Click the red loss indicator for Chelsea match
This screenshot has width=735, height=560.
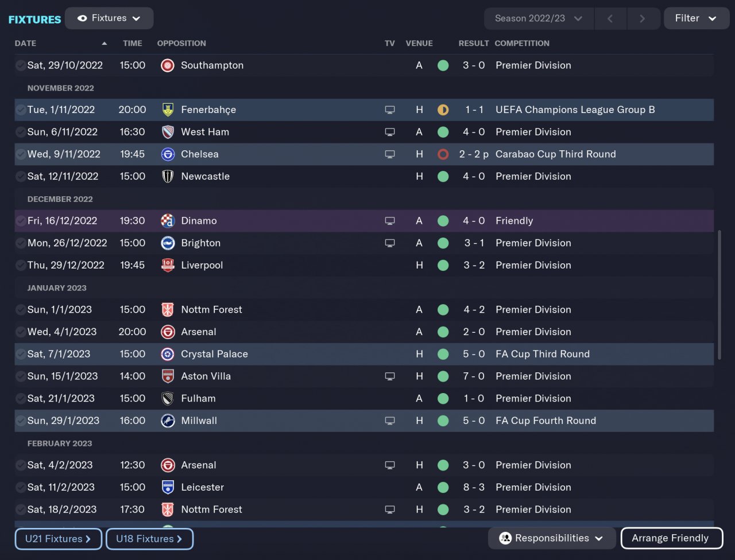[443, 154]
